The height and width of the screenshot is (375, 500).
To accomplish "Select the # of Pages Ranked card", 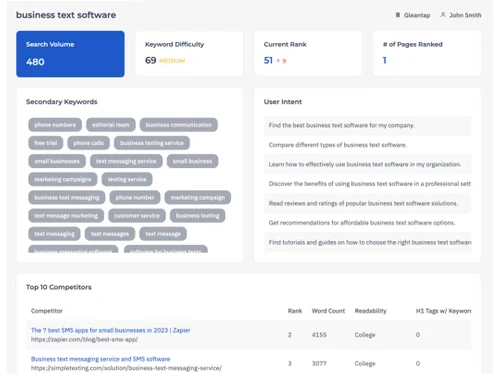I will coord(427,53).
